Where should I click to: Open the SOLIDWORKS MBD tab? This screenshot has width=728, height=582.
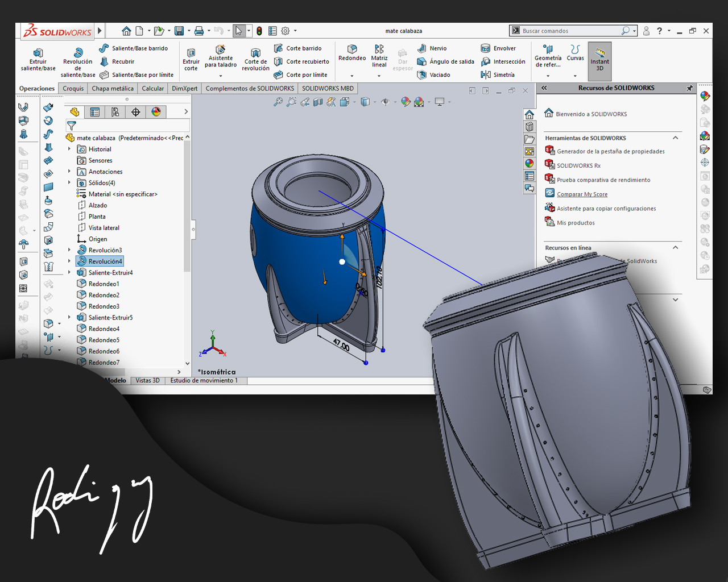328,89
